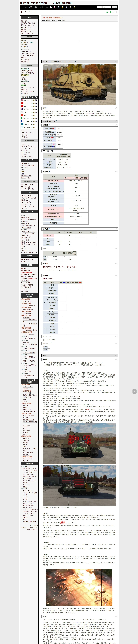Open the M1A1 Click-Bait sidebar link

pyautogui.click(x=29, y=415)
